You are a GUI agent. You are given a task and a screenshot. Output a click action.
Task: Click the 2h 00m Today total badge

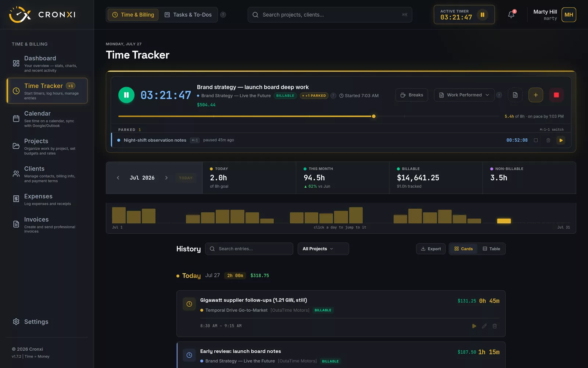tap(235, 276)
